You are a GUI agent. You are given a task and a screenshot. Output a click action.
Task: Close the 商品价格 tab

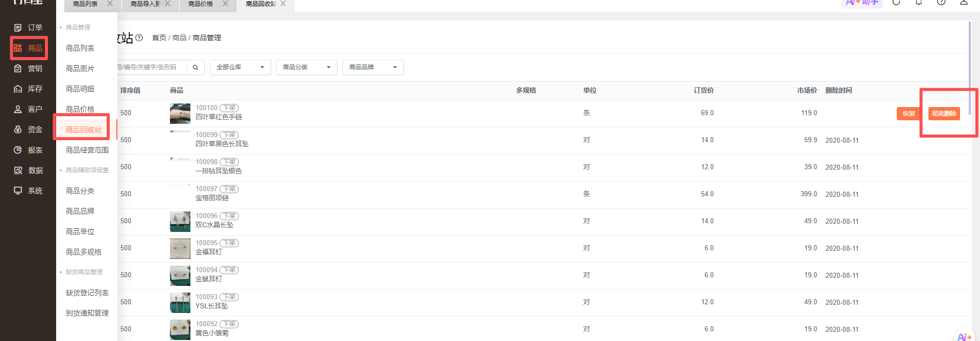click(225, 4)
